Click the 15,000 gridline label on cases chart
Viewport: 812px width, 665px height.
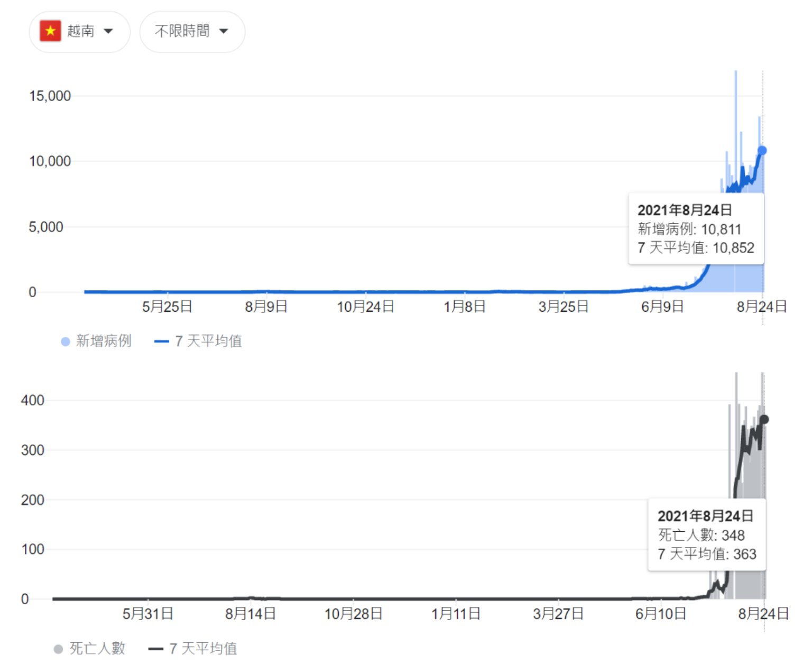click(x=50, y=96)
